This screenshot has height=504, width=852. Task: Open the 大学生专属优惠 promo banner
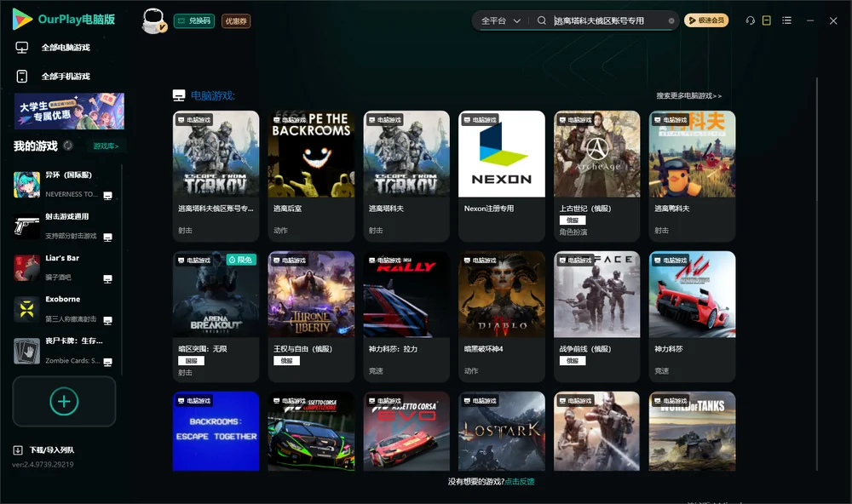(70, 111)
